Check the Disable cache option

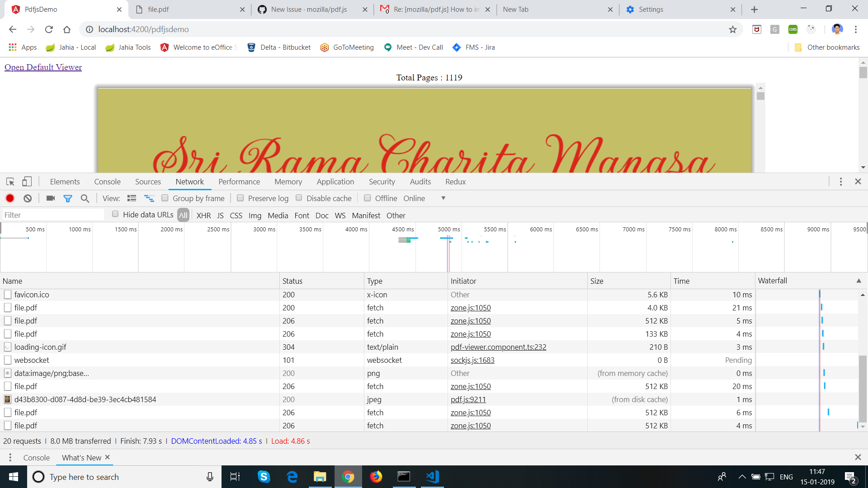click(x=299, y=198)
